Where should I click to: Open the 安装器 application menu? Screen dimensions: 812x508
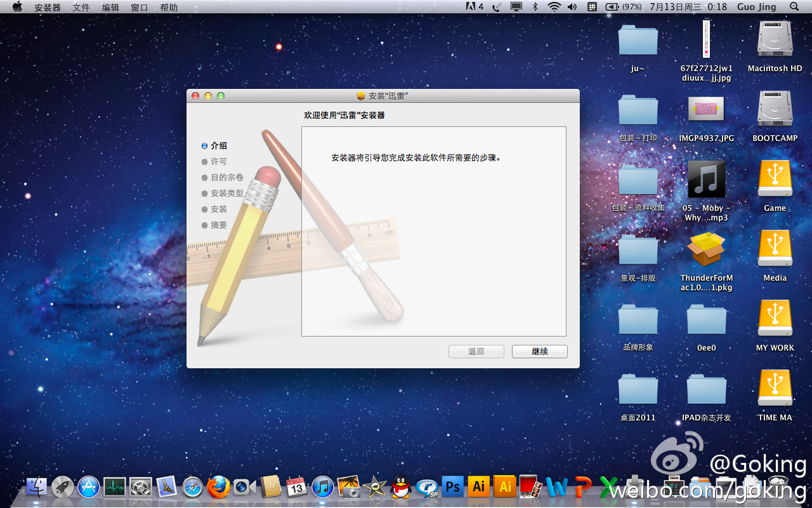(48, 7)
